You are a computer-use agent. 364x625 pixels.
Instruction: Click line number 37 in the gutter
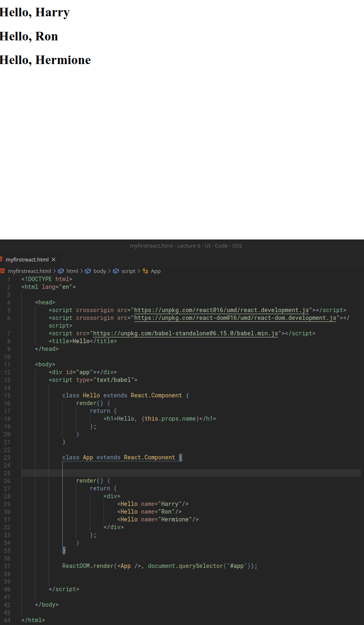[7, 566]
